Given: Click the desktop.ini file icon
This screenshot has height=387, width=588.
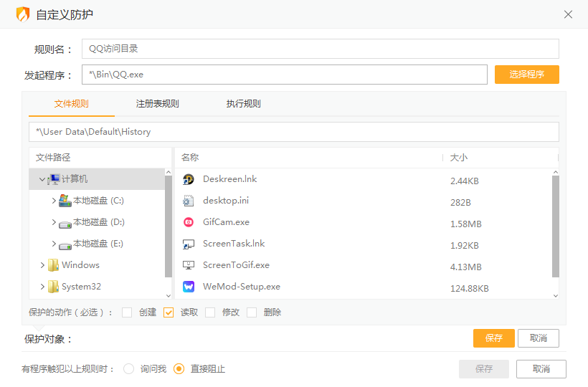Looking at the screenshot, I should (x=189, y=201).
